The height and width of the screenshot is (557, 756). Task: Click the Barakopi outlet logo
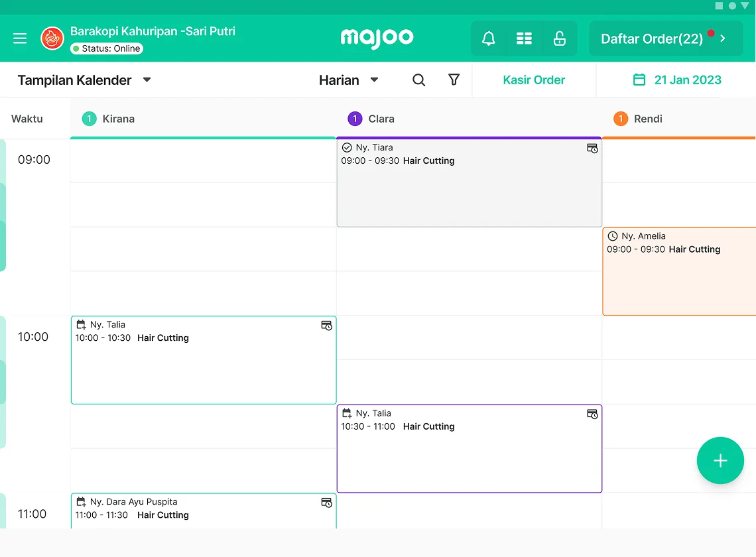[x=52, y=38]
